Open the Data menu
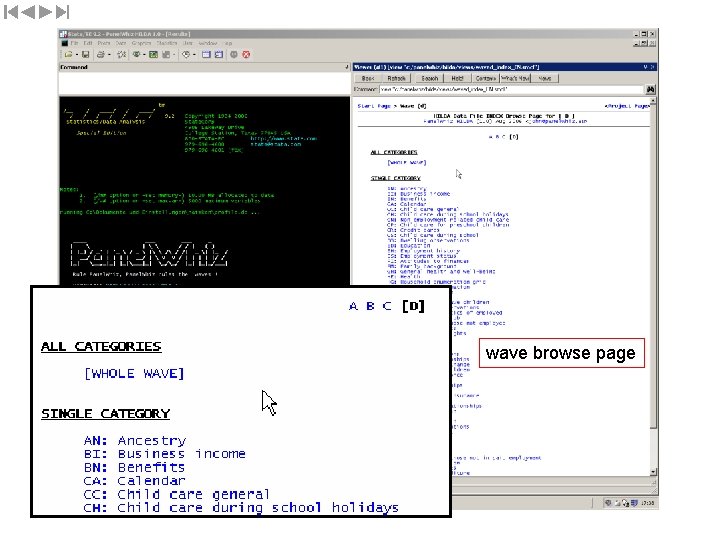The height and width of the screenshot is (540, 720). pyautogui.click(x=121, y=43)
